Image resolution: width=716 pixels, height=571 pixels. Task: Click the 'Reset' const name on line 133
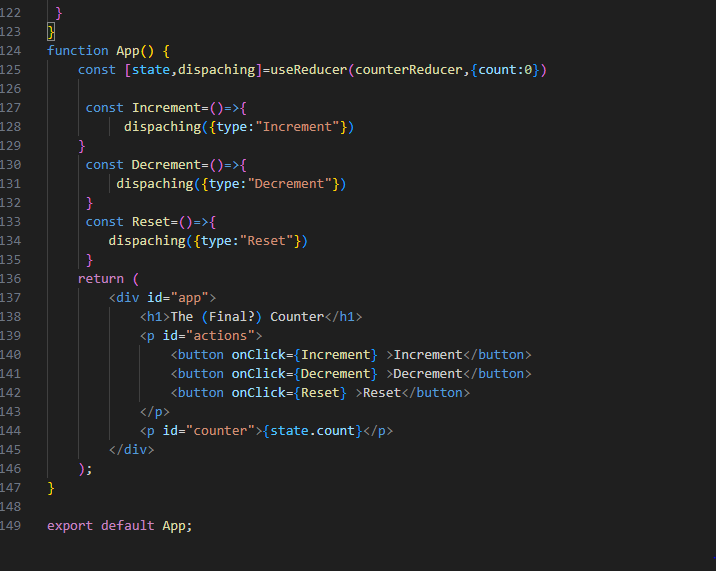[x=151, y=222]
